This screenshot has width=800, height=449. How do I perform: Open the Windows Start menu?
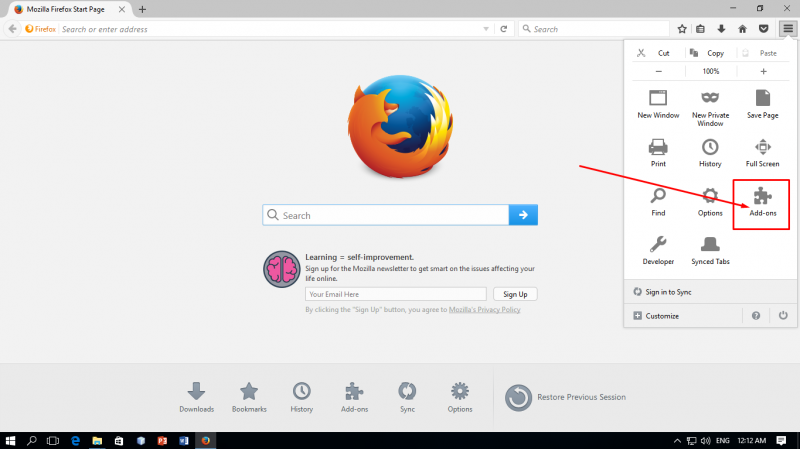click(x=10, y=440)
